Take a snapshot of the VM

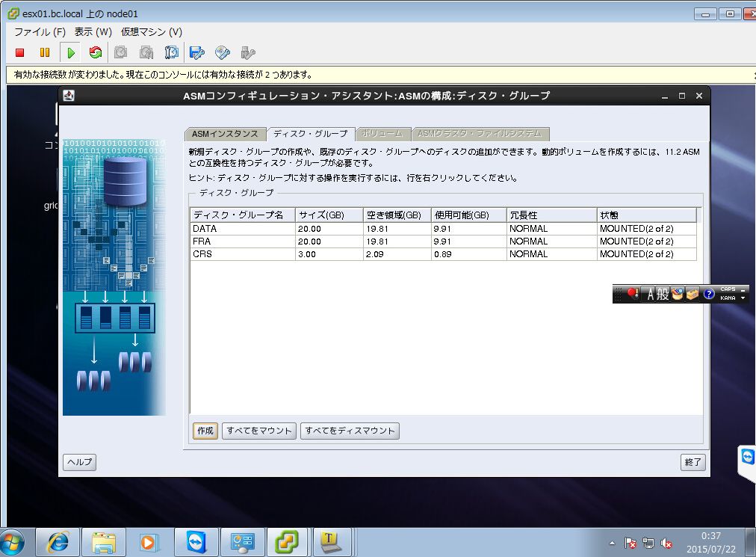(x=120, y=52)
